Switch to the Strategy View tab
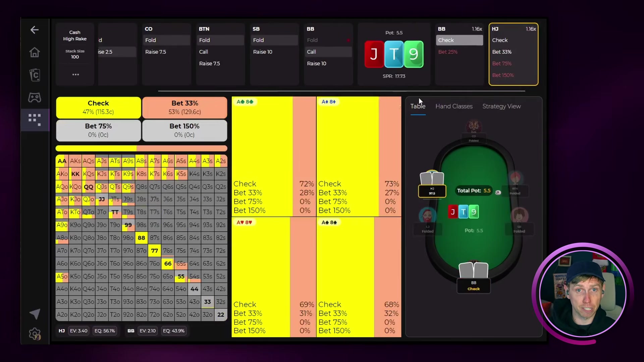Viewport: 644px width, 362px height. pos(501,106)
